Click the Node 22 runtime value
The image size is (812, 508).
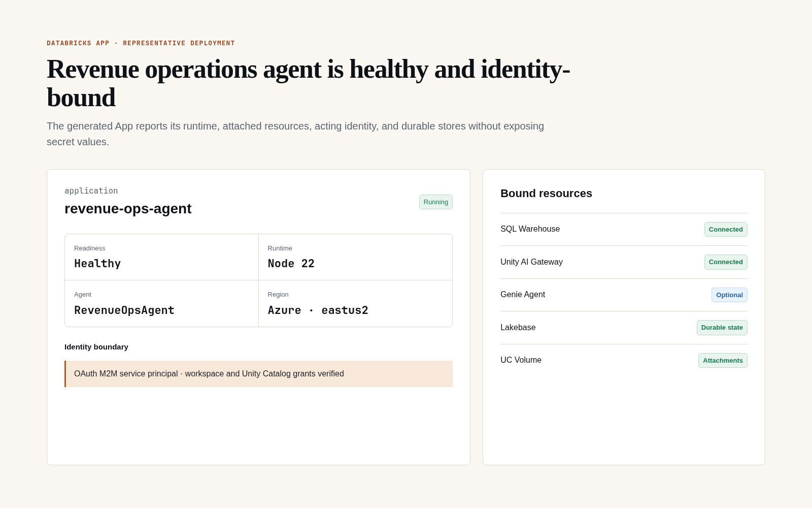point(291,264)
